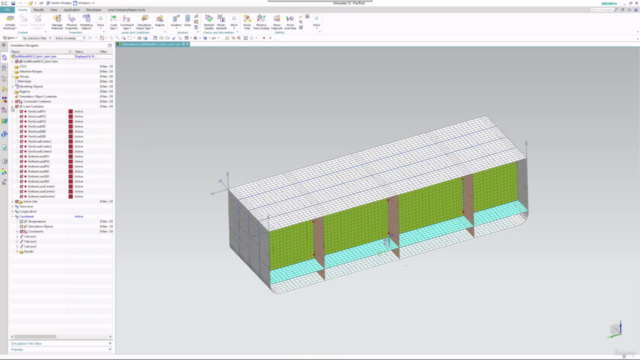Screen dimensions: 640x360
Task: Expand the Groups folder node
Action: click(x=13, y=76)
